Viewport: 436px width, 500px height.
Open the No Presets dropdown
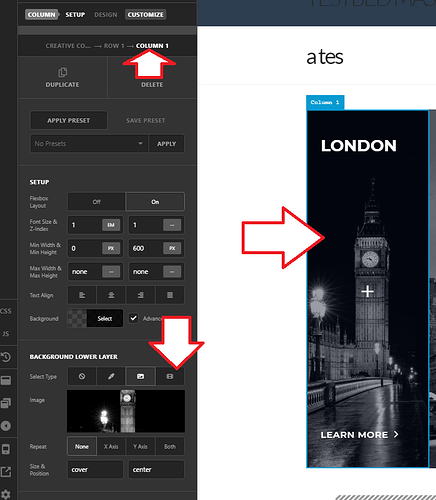(89, 144)
